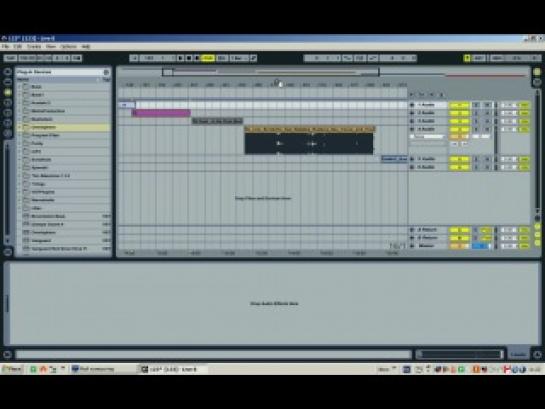
Task: Open the top browser sidebar icon
Action: (x=8, y=72)
